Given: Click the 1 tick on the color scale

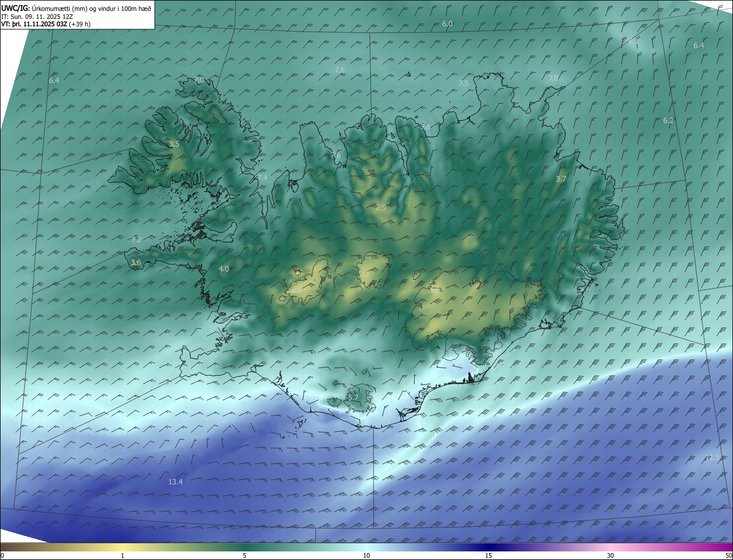Looking at the screenshot, I should pyautogui.click(x=123, y=555).
